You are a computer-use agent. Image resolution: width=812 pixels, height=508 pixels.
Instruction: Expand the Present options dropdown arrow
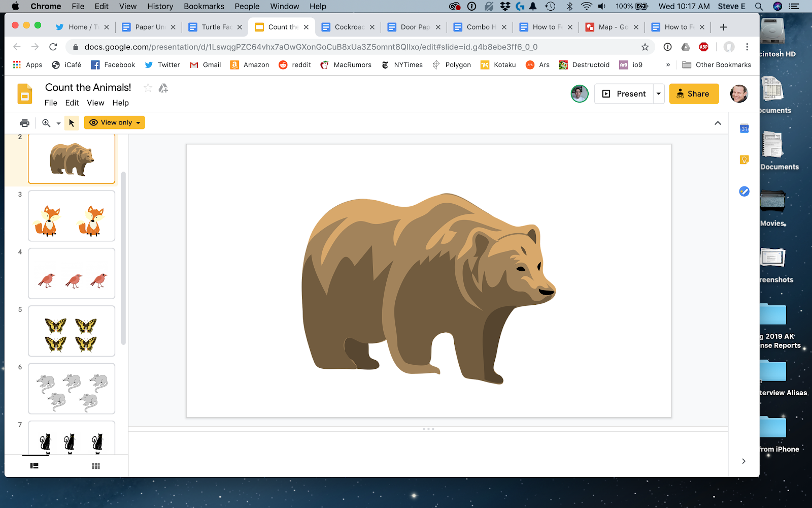pos(659,93)
